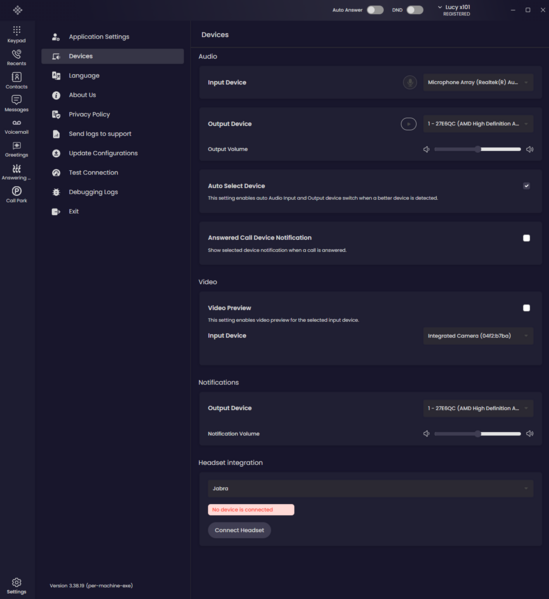The width and height of the screenshot is (549, 599).
Task: Uncheck Auto Select Device checkbox
Action: coord(526,186)
